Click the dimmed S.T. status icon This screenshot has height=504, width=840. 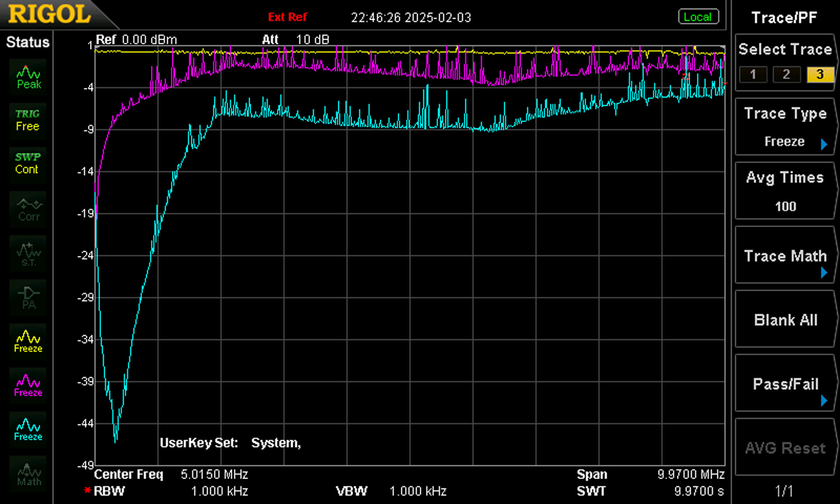28,253
